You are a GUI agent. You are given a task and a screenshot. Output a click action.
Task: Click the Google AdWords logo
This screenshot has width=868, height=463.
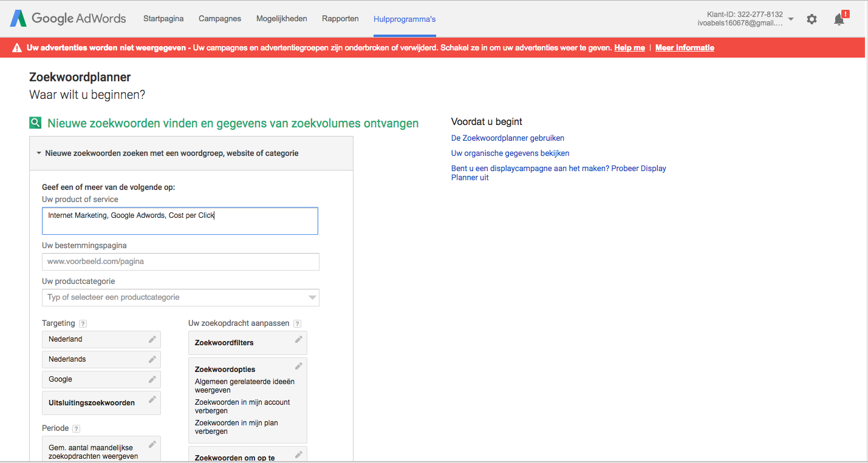68,18
